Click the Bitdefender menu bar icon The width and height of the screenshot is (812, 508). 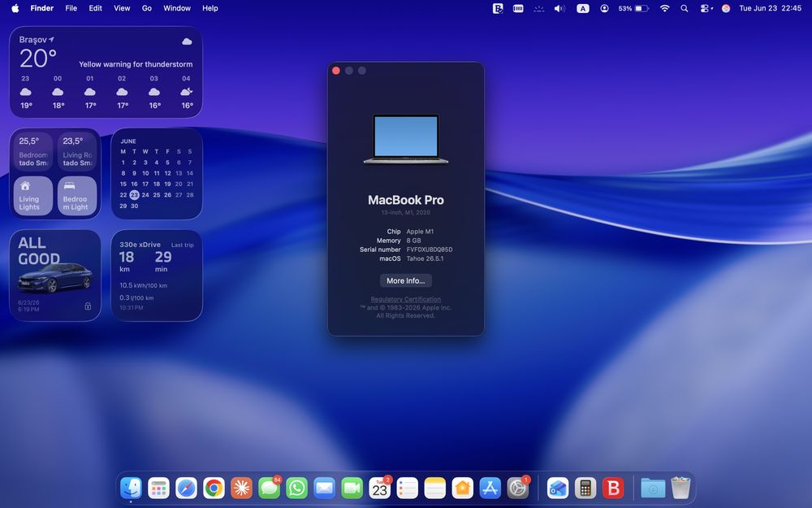(498, 8)
